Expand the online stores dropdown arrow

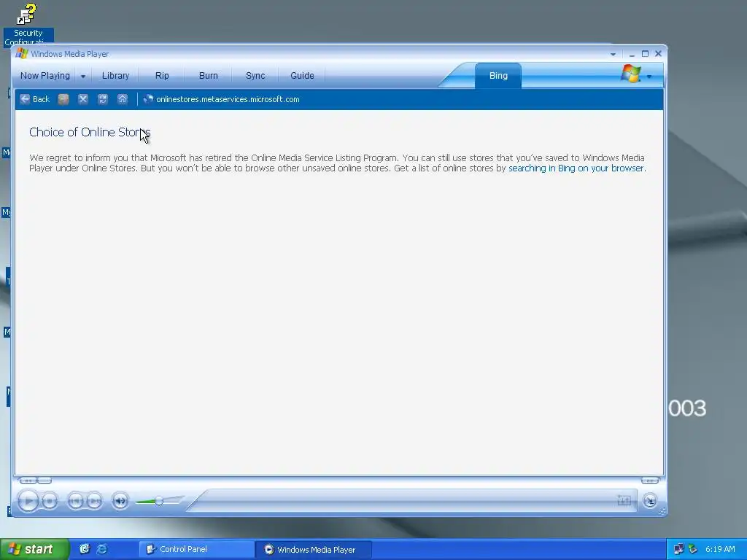649,76
